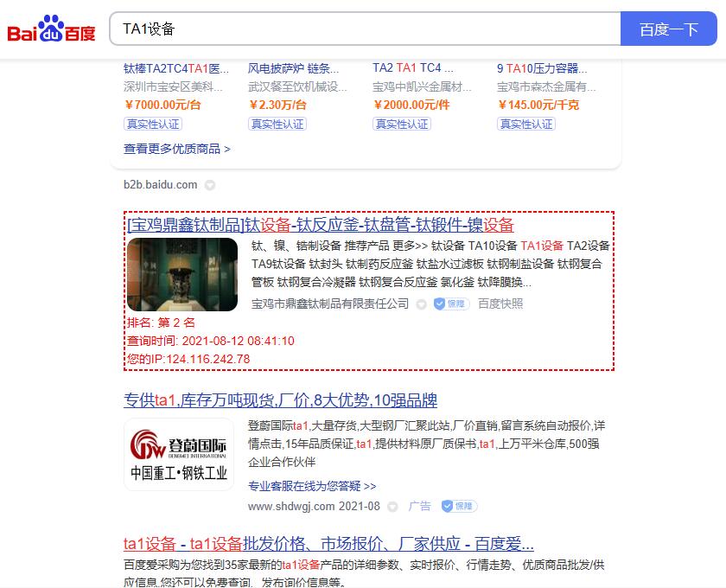Click seller 宝鸡市森杰金属有...

click(x=546, y=86)
